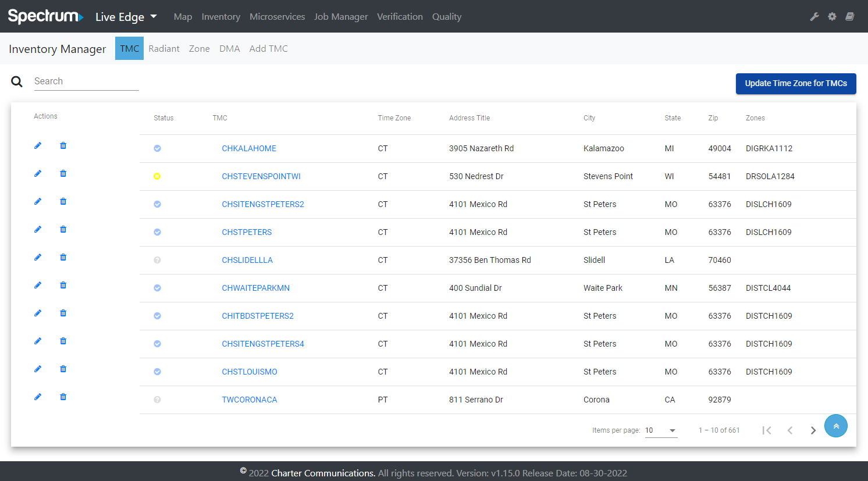Switch to the DMA tab
The height and width of the screenshot is (481, 868).
pyautogui.click(x=230, y=49)
